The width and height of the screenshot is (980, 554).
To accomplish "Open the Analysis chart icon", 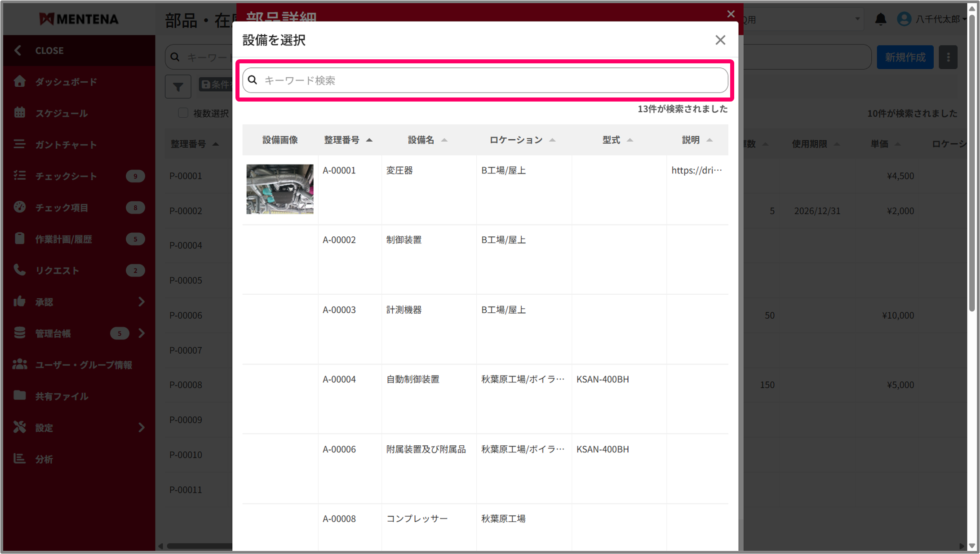I will 20,459.
